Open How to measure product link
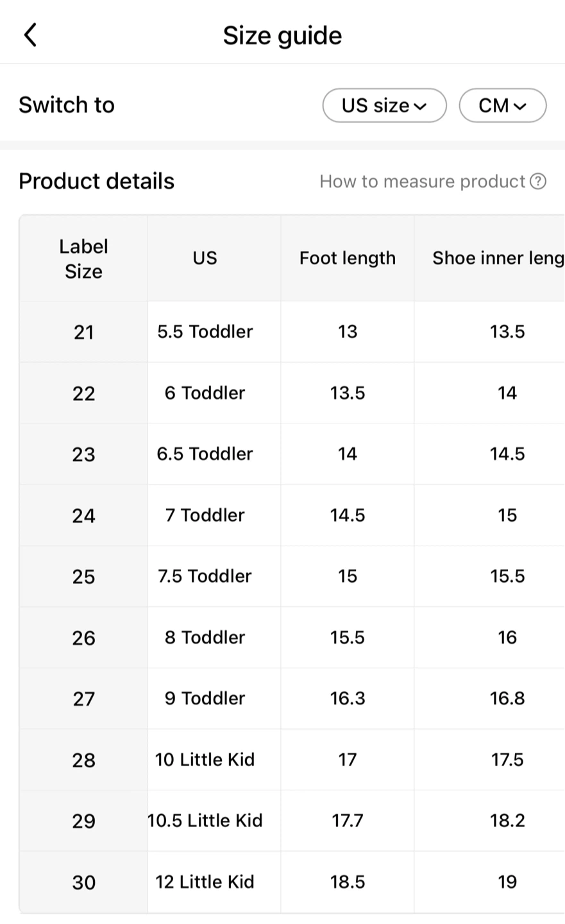 point(423,181)
